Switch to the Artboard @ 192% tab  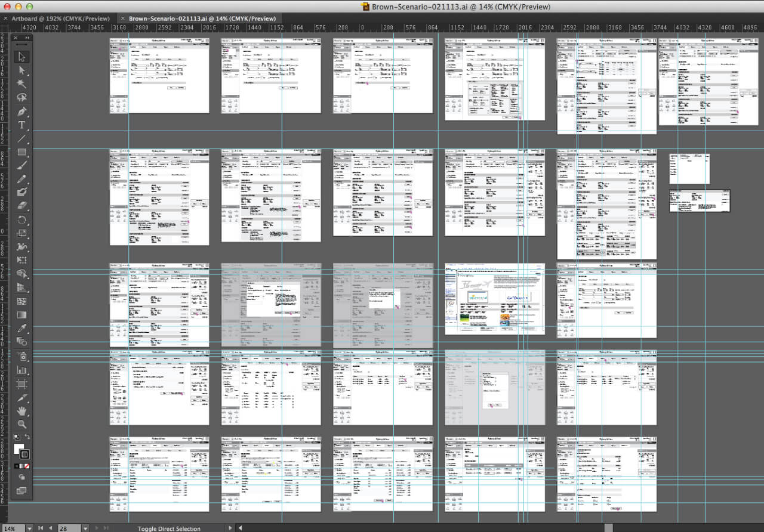pos(60,18)
